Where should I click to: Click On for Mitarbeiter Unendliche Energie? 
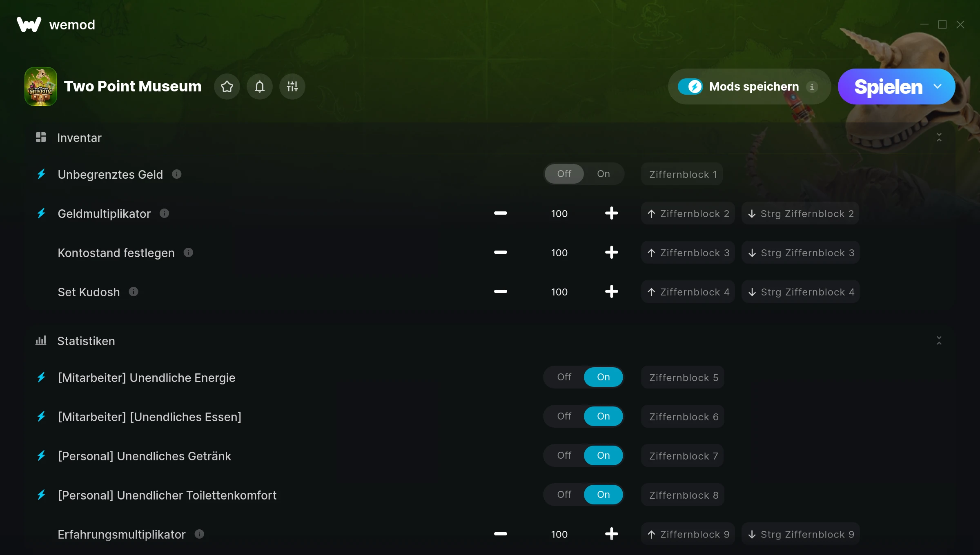(604, 377)
